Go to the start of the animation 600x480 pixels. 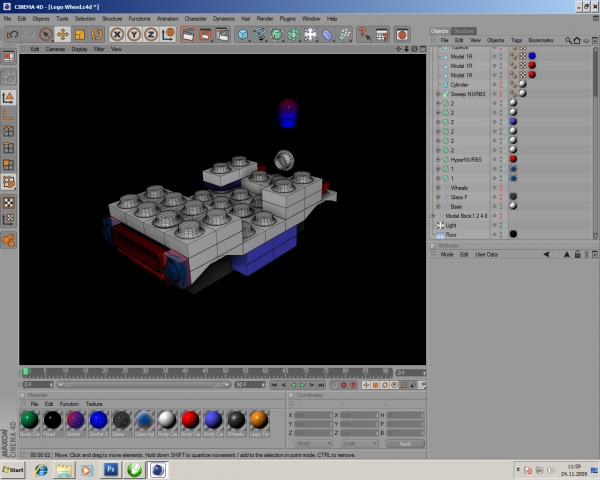click(x=274, y=385)
